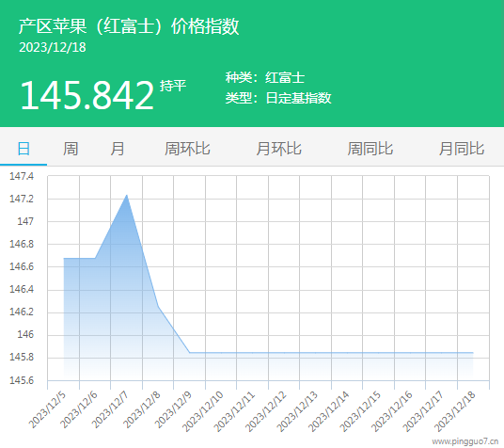Viewport: 504px width, 448px height.
Task: Switch to 月环比 tab
Action: pos(278,149)
